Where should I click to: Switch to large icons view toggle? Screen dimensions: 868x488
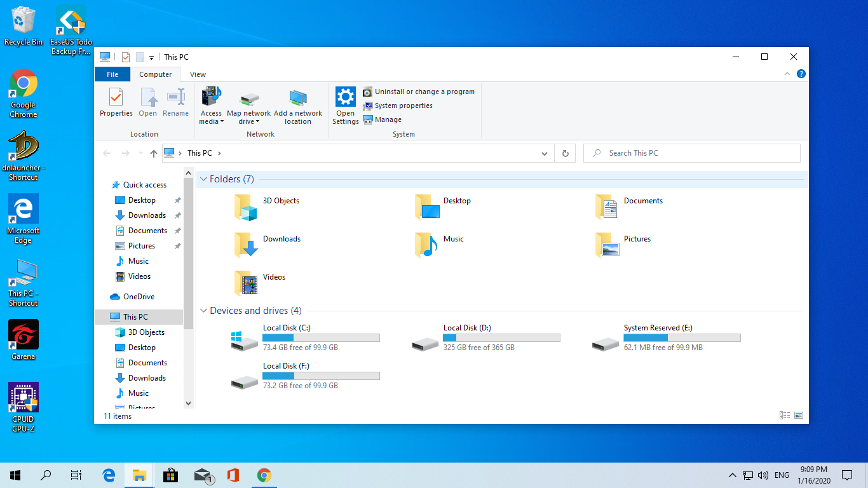point(799,416)
